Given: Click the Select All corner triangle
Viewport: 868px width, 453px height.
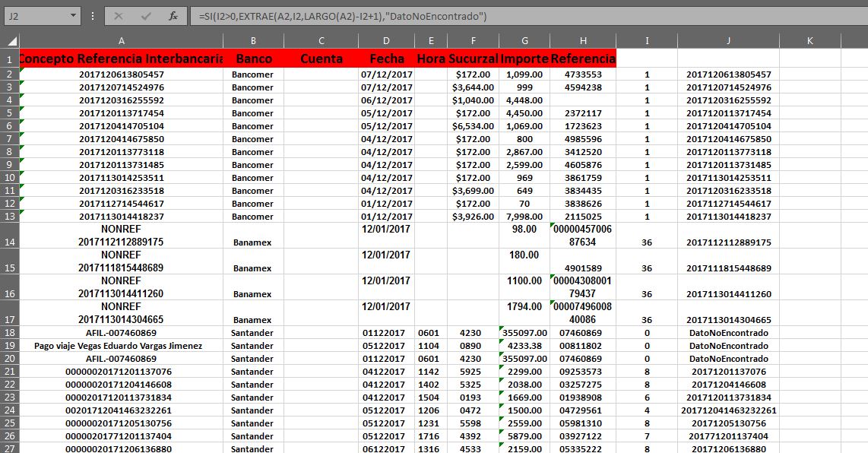Looking at the screenshot, I should point(11,40).
